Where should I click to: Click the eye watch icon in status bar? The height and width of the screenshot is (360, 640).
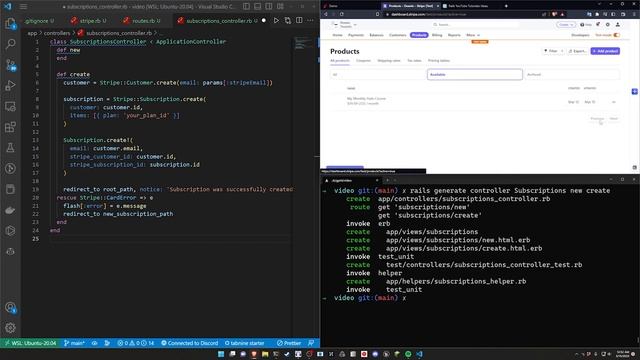click(94, 343)
